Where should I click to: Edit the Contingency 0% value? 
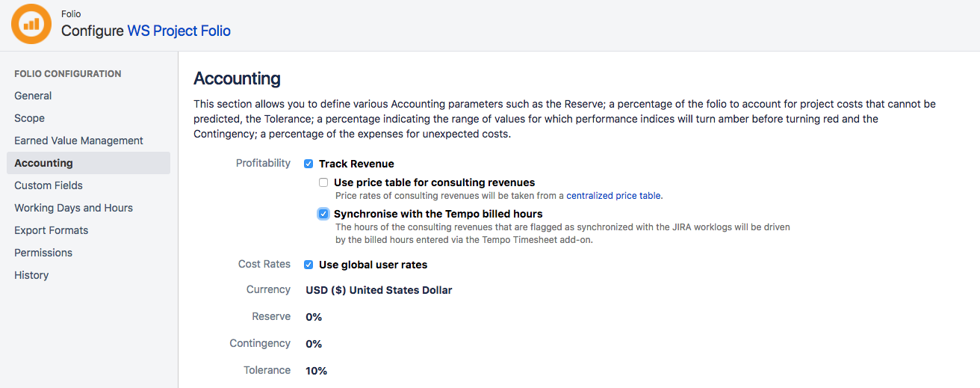click(x=314, y=344)
